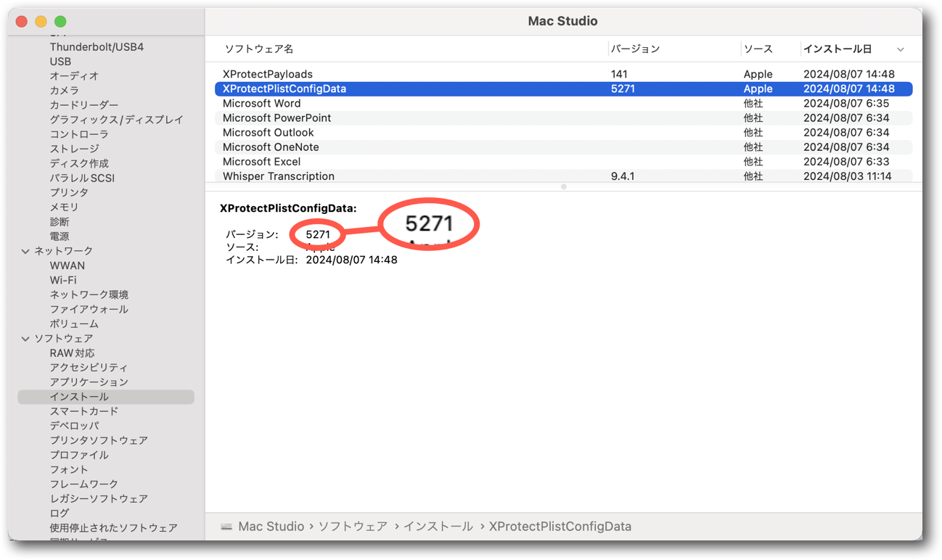Click XProtectPlistConfigData in the path bar

click(560, 527)
